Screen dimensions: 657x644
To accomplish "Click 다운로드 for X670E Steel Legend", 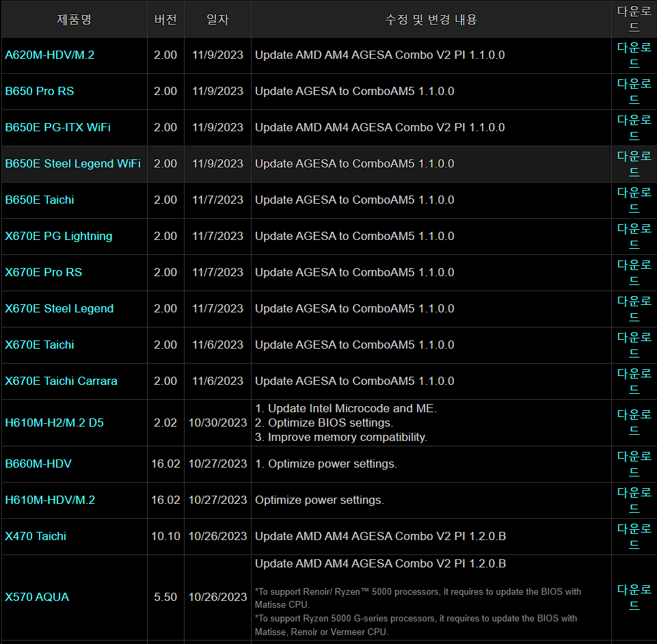I will coord(634,309).
